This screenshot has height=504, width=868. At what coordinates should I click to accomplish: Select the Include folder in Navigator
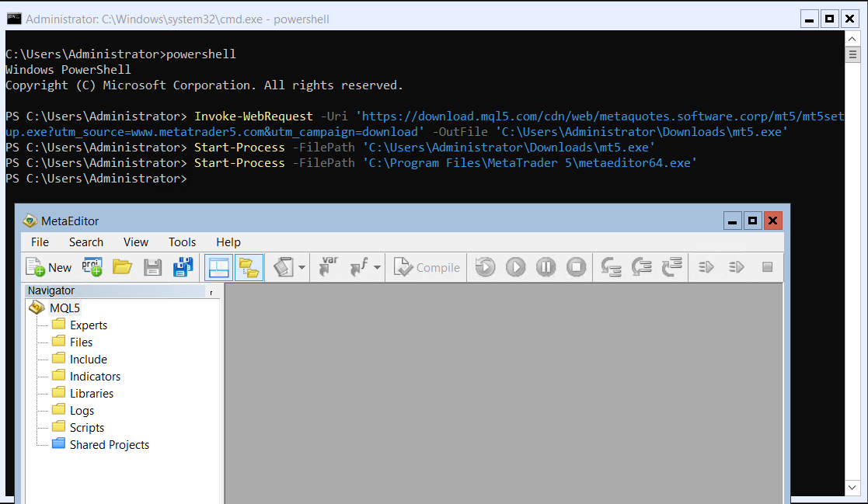pos(88,360)
